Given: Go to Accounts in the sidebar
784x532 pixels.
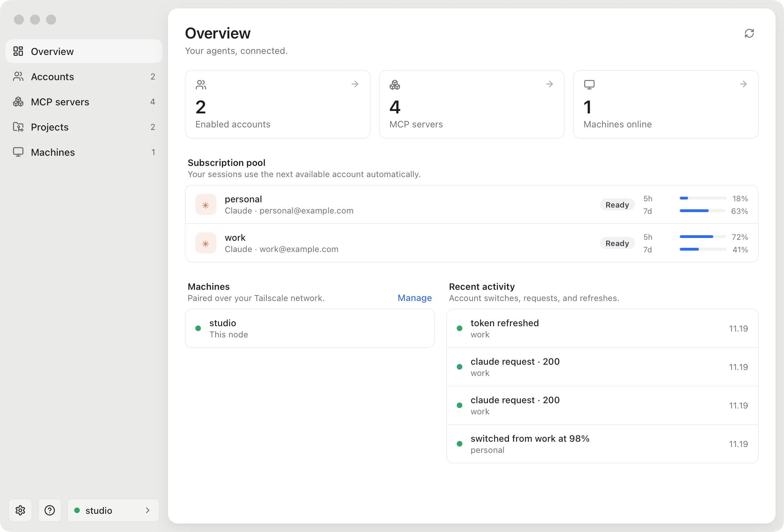Looking at the screenshot, I should coord(84,76).
